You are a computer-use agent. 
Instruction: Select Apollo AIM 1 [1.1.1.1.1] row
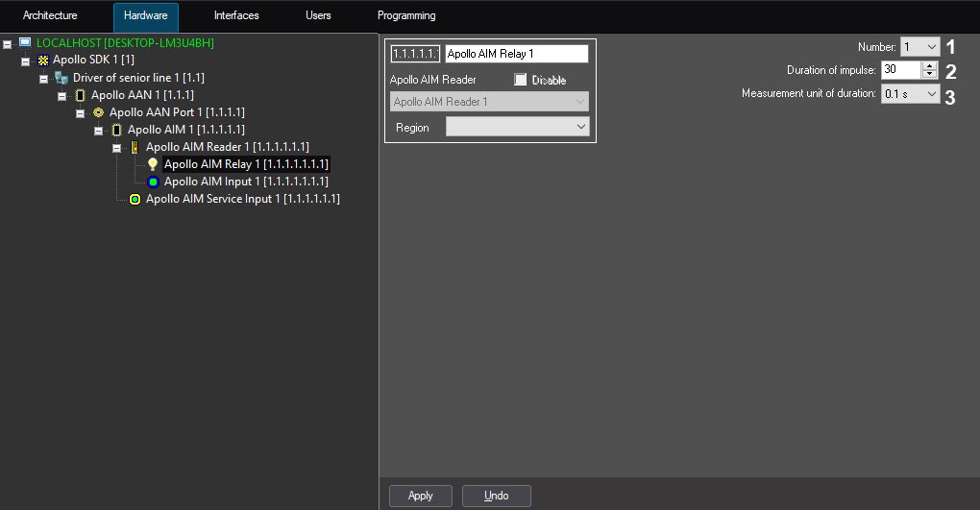(x=186, y=130)
